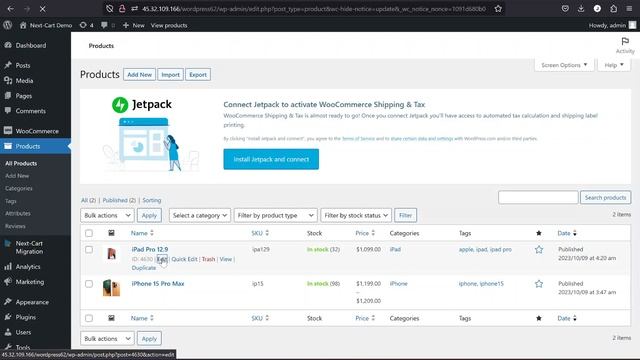Open the Published (2) filter link
The image size is (640, 360).
[x=119, y=200]
